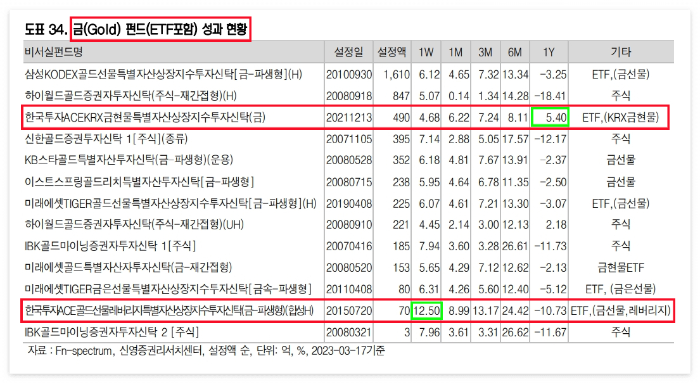Click the 1Y value '-10.73'
Viewport: 700px width, 383px height.
[551, 311]
